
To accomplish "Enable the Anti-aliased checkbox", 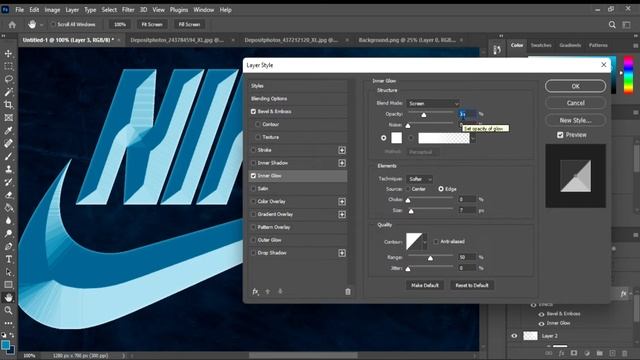I will 436,242.
